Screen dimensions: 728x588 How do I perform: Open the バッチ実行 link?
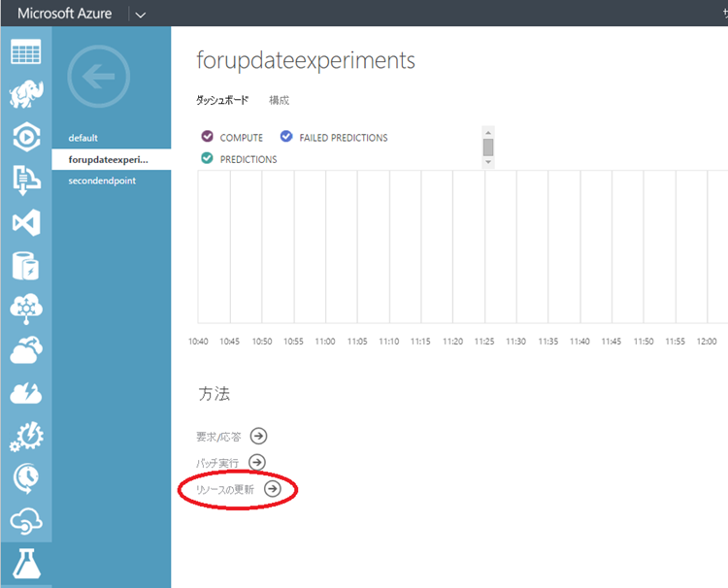click(217, 463)
